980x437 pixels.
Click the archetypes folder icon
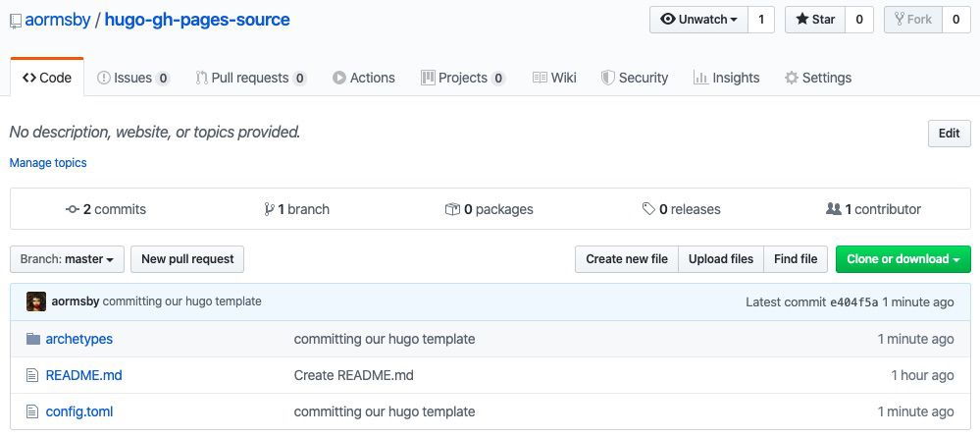click(x=33, y=339)
